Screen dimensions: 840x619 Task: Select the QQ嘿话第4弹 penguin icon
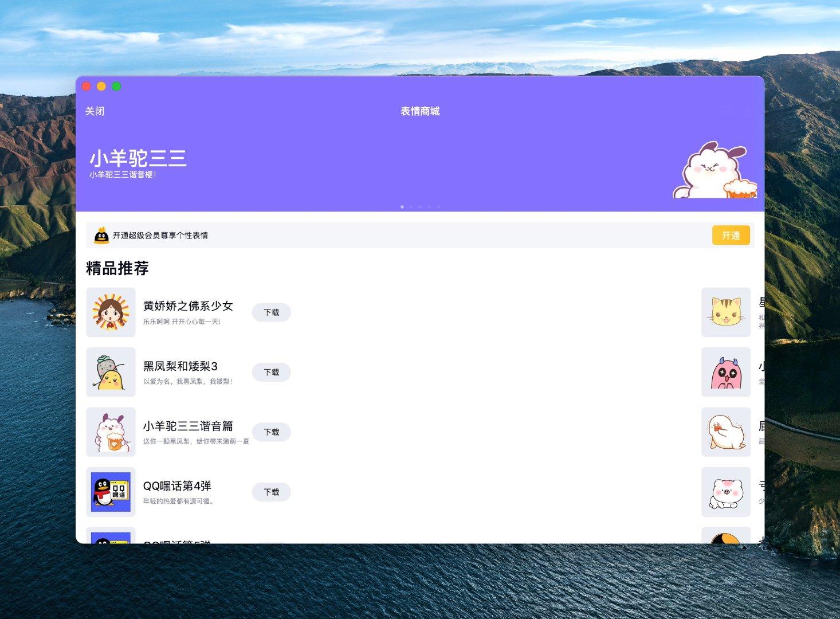(x=111, y=492)
